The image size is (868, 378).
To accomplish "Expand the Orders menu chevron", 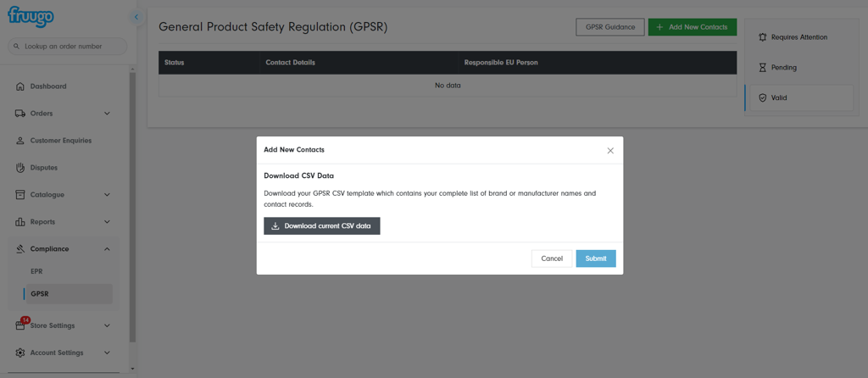I will point(107,114).
